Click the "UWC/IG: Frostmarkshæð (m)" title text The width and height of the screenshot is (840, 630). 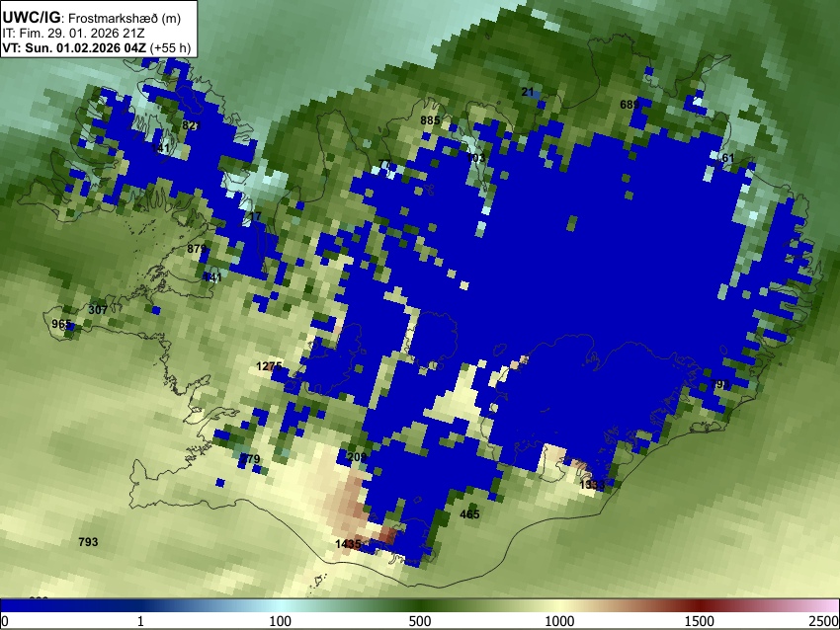[x=92, y=18]
